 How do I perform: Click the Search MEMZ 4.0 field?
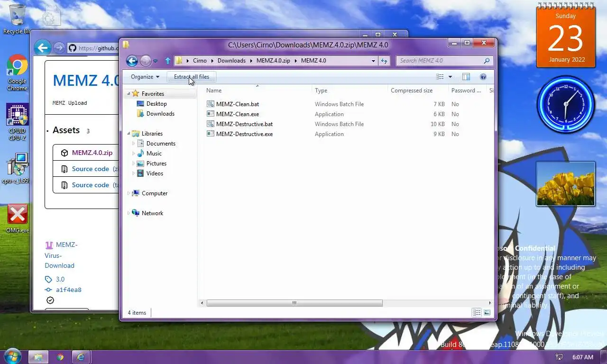[x=440, y=61]
